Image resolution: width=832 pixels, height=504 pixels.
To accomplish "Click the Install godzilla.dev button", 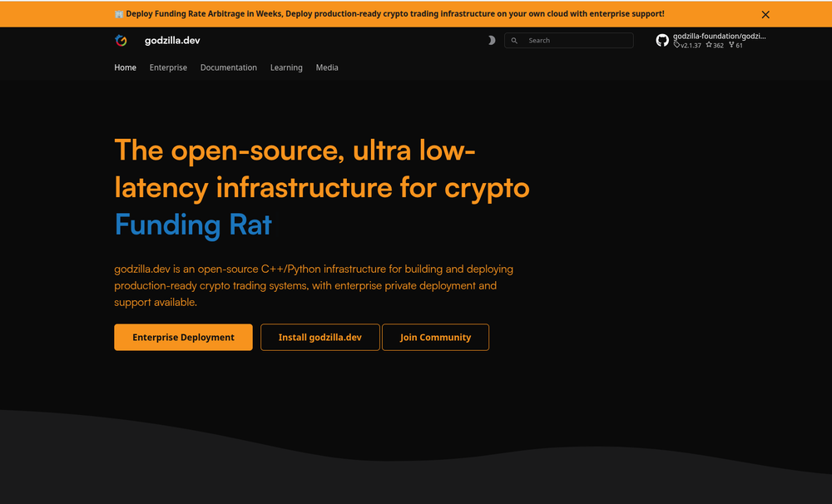I will pyautogui.click(x=320, y=337).
